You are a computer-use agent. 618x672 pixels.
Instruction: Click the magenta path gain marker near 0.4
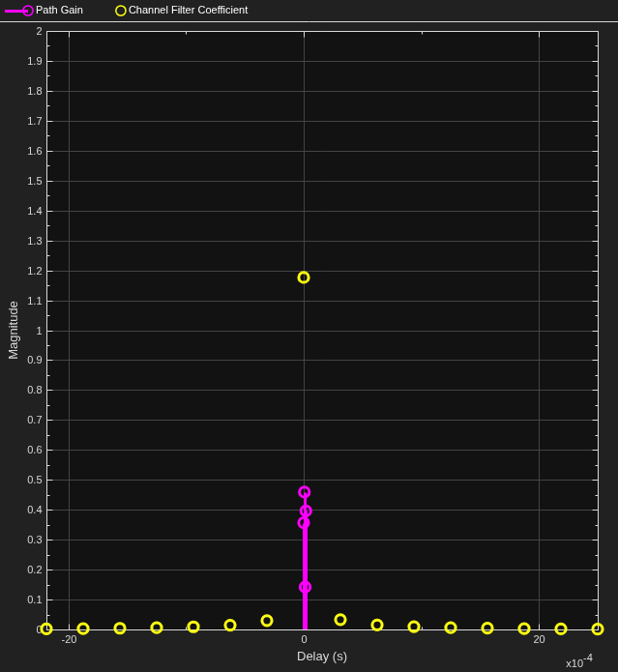[x=306, y=511]
